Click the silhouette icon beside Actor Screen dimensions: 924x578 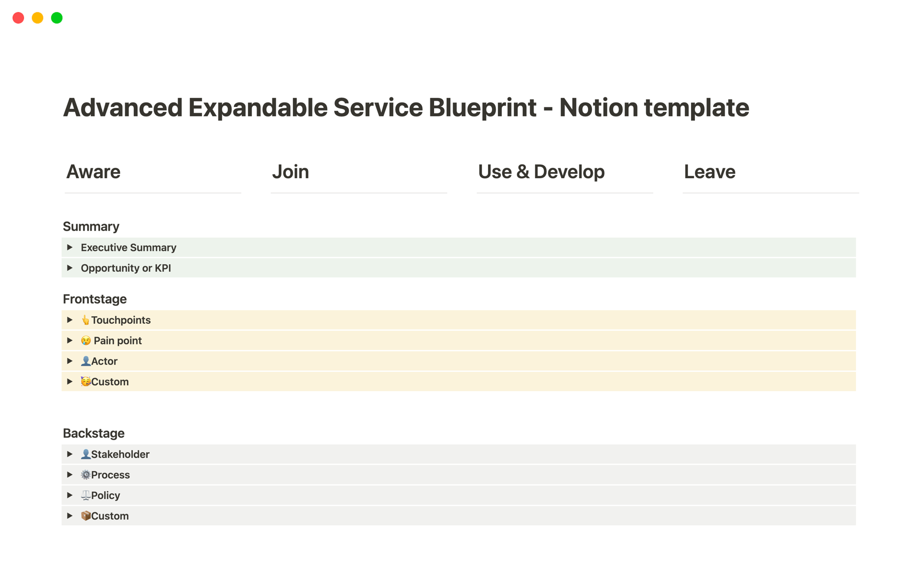[x=86, y=361]
